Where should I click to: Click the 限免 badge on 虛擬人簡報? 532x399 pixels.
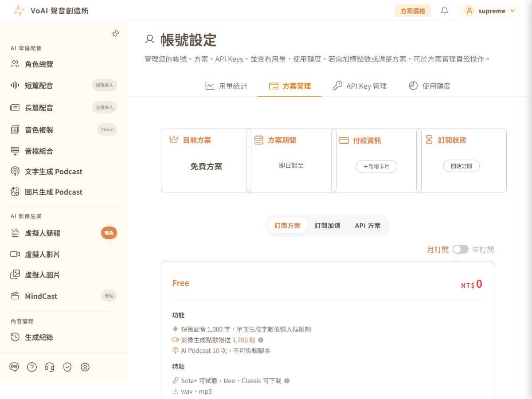[x=109, y=233]
